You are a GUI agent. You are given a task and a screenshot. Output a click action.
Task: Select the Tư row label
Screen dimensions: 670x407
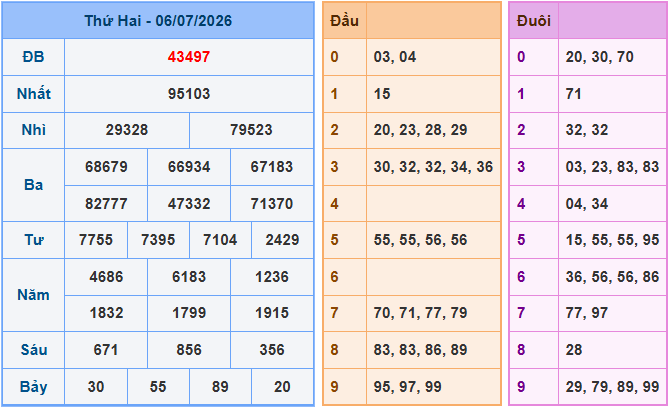33,240
